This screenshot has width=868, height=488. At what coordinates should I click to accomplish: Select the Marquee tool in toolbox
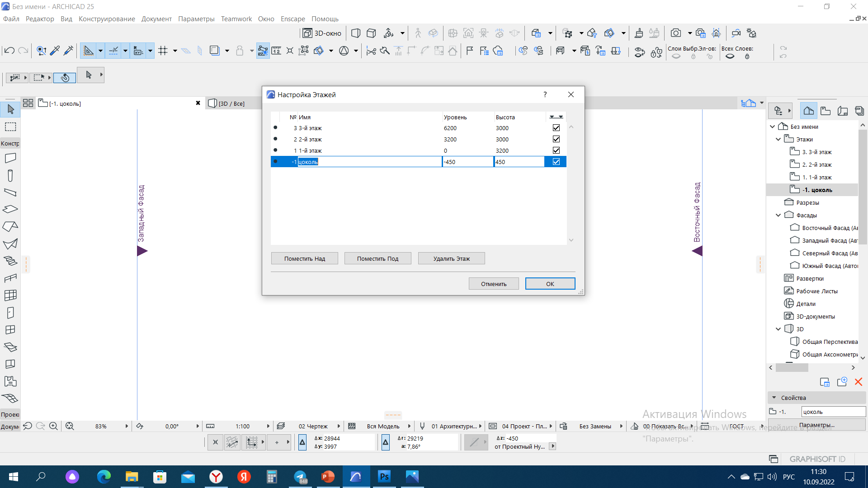coord(10,127)
